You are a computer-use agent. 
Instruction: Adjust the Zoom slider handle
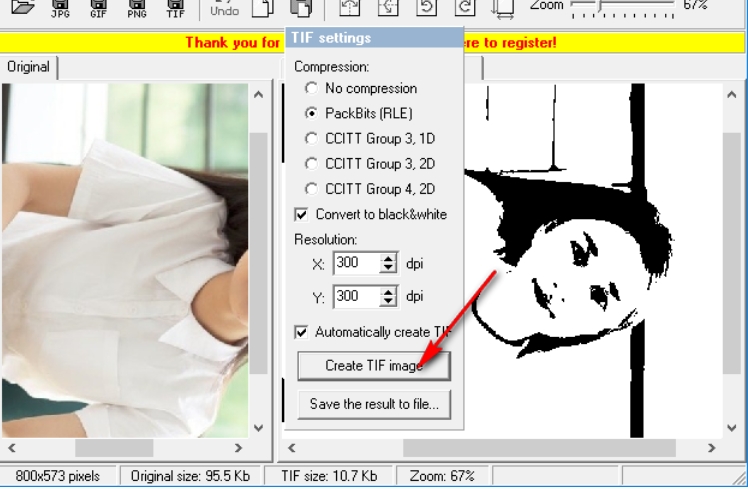(x=599, y=5)
